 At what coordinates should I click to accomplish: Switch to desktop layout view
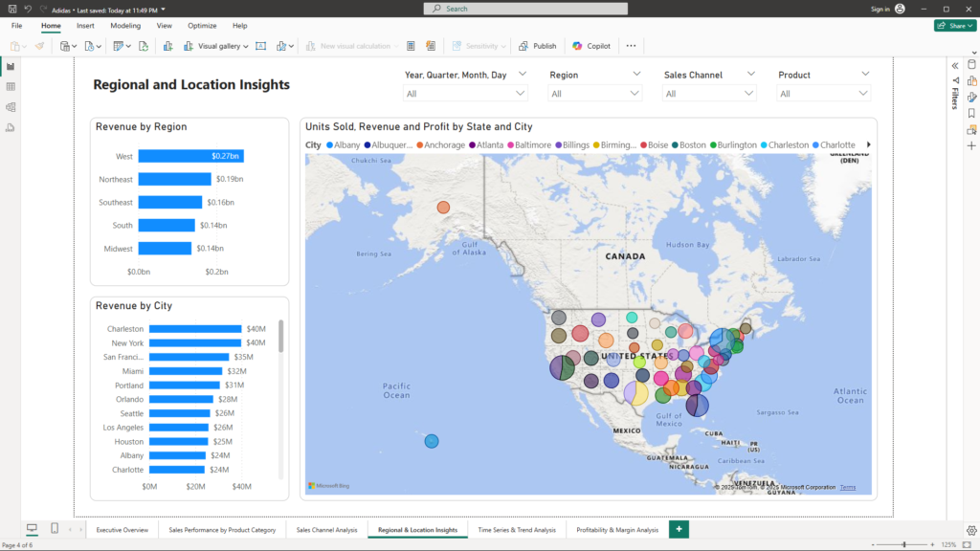[x=32, y=529]
